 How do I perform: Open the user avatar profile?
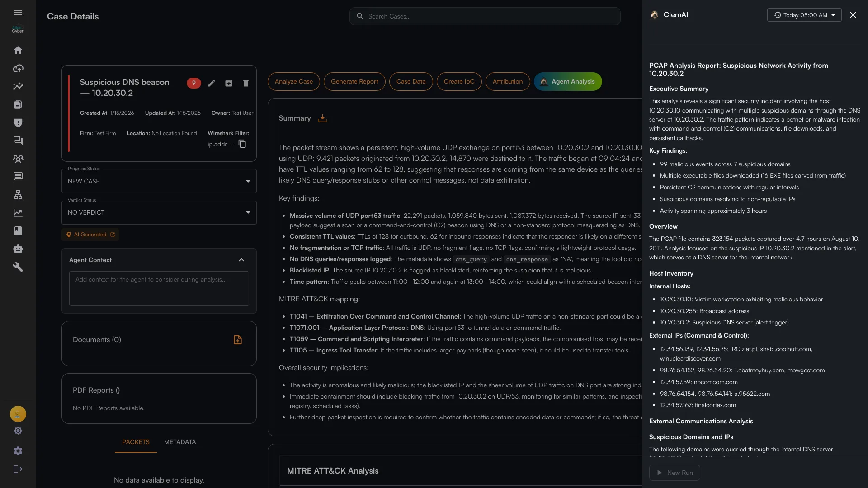[x=18, y=414]
